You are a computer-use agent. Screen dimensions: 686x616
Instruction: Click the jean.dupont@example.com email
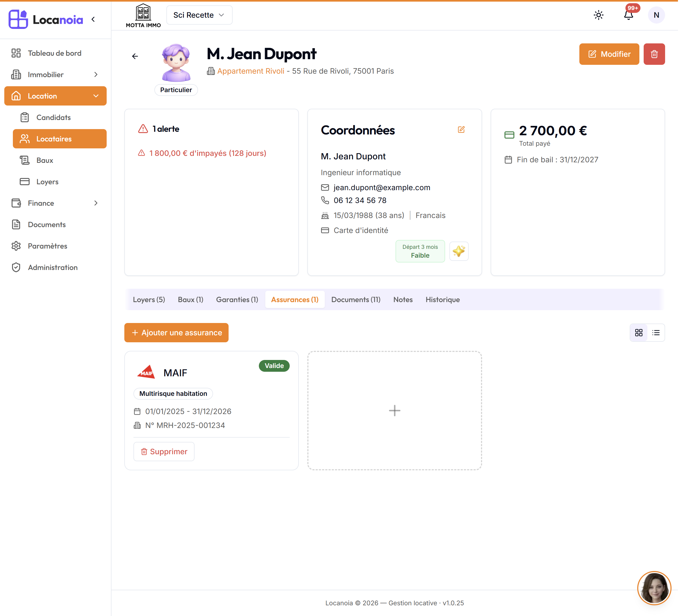coord(382,187)
